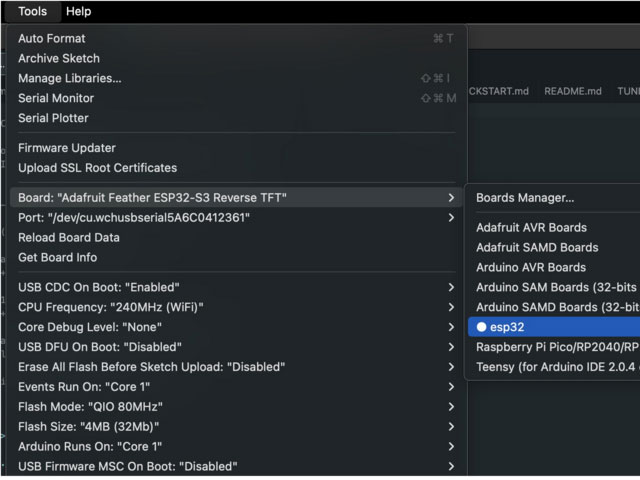Launch the Serial Monitor

236,98
